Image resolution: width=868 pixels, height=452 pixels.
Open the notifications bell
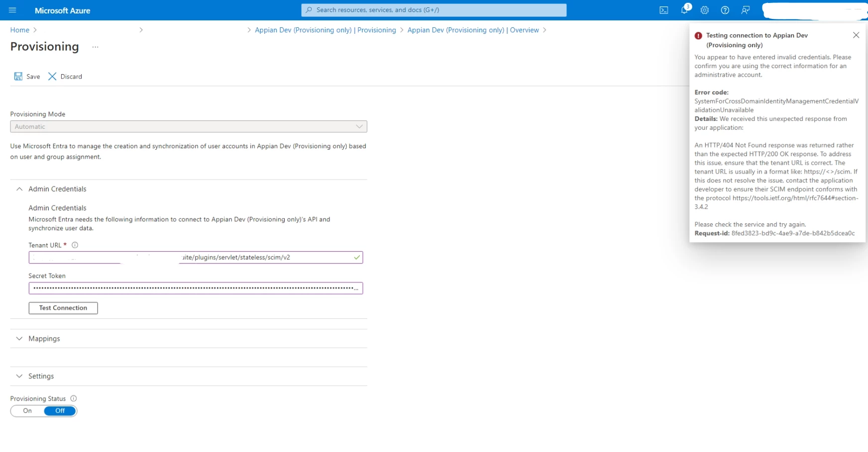pyautogui.click(x=685, y=10)
